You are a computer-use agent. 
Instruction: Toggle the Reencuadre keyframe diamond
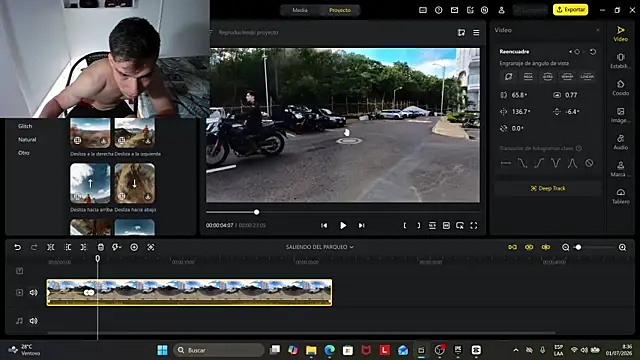click(577, 52)
